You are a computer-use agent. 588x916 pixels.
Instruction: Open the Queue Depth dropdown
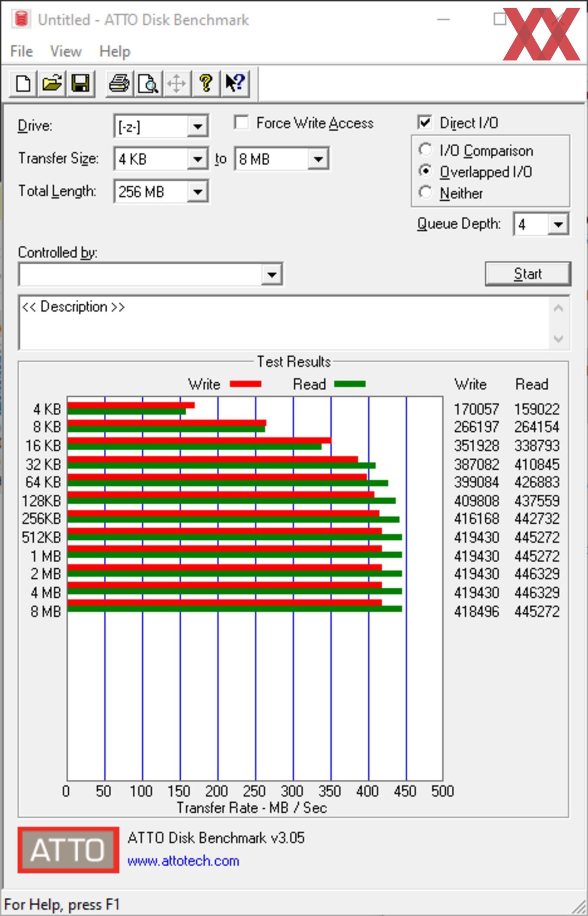coord(541,224)
